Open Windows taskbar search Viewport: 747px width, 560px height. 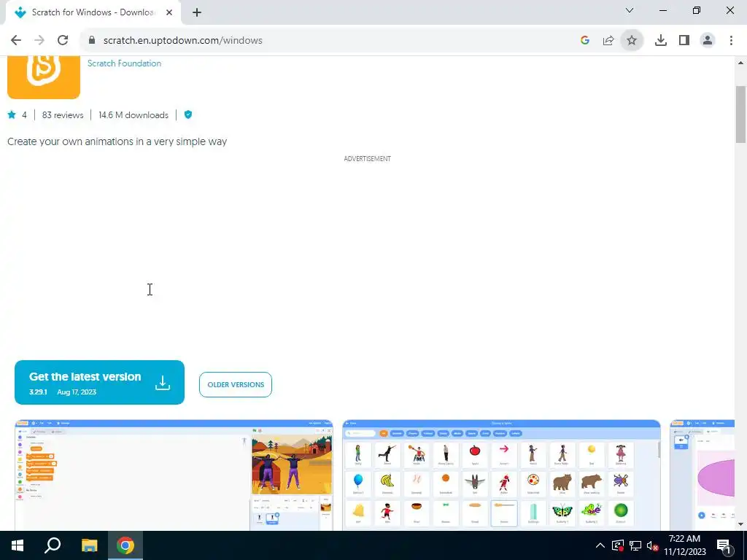53,545
